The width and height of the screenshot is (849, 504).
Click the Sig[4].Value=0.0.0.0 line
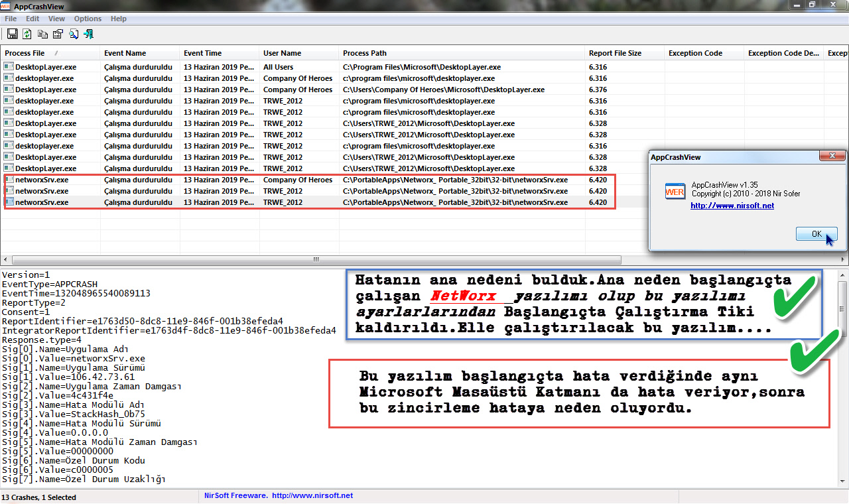55,432
